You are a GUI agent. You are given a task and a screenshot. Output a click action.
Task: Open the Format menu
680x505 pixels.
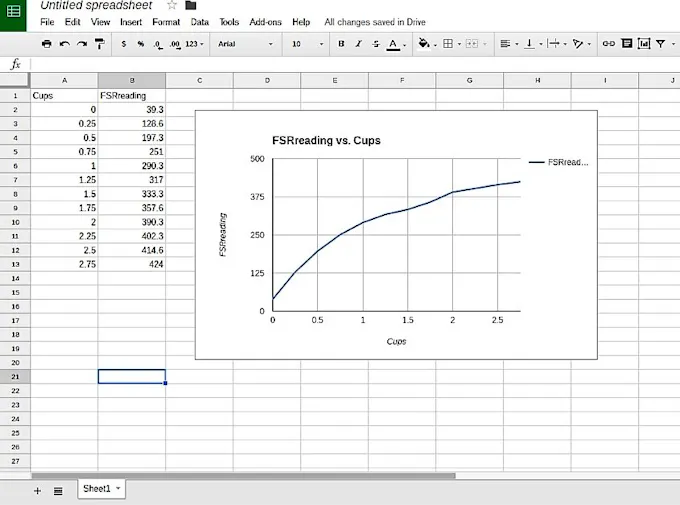(x=166, y=22)
